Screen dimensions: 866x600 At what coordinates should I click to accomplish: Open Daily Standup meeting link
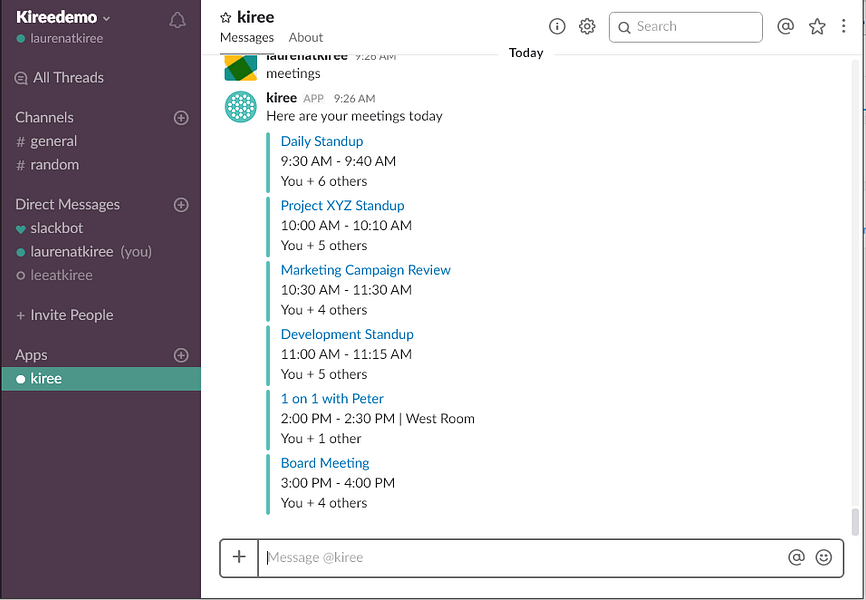pos(322,141)
